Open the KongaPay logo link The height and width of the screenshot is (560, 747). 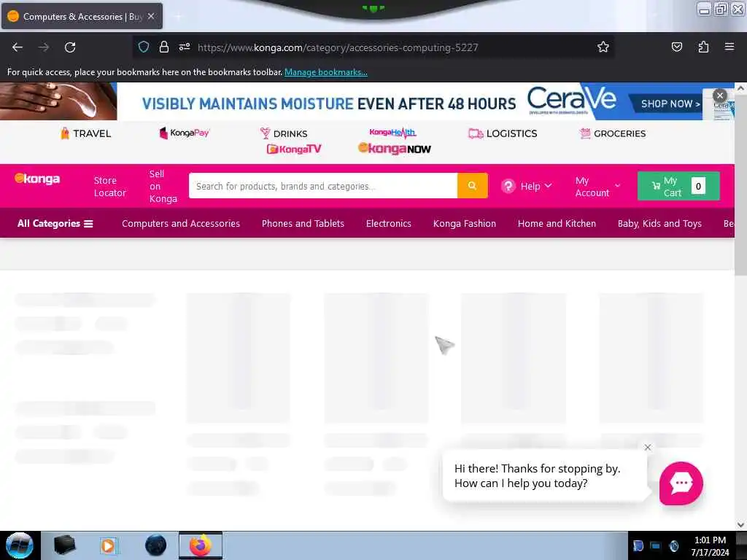pos(185,133)
